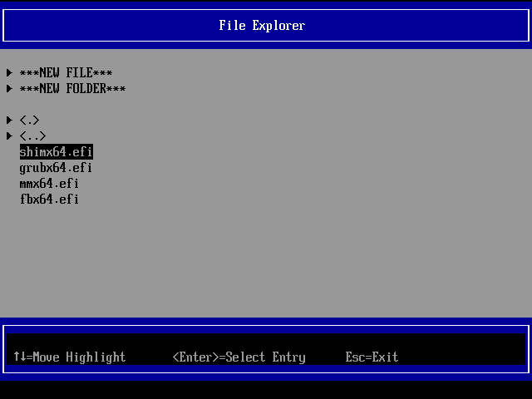Select the fbx64.efi file
532x399 pixels.
pyautogui.click(x=49, y=199)
